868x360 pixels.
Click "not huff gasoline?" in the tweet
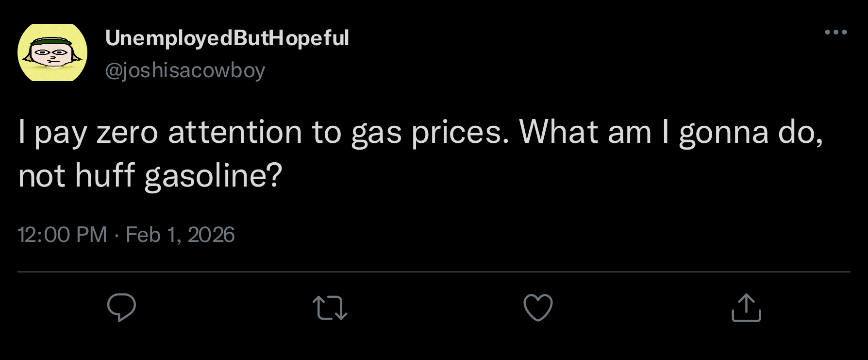(x=150, y=175)
